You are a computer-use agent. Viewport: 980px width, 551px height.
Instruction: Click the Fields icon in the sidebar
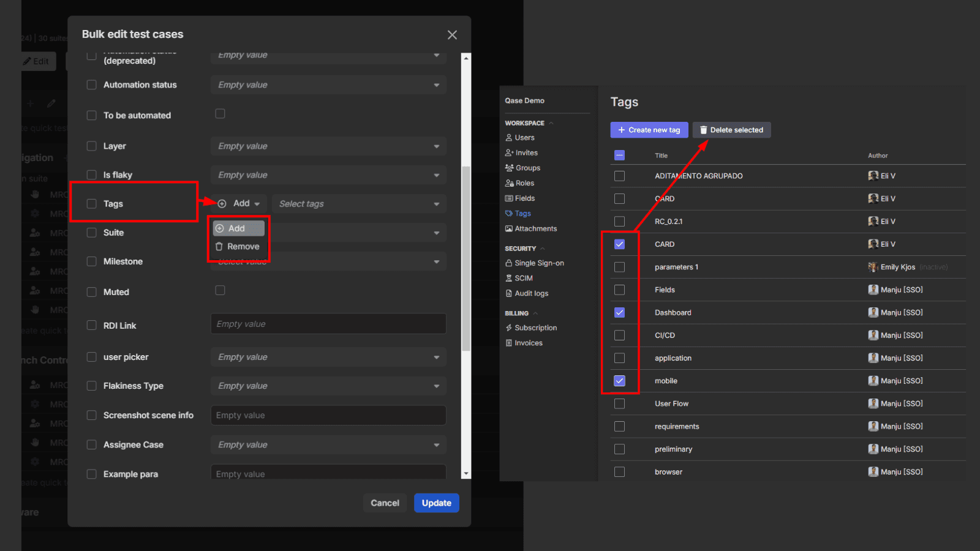click(509, 198)
